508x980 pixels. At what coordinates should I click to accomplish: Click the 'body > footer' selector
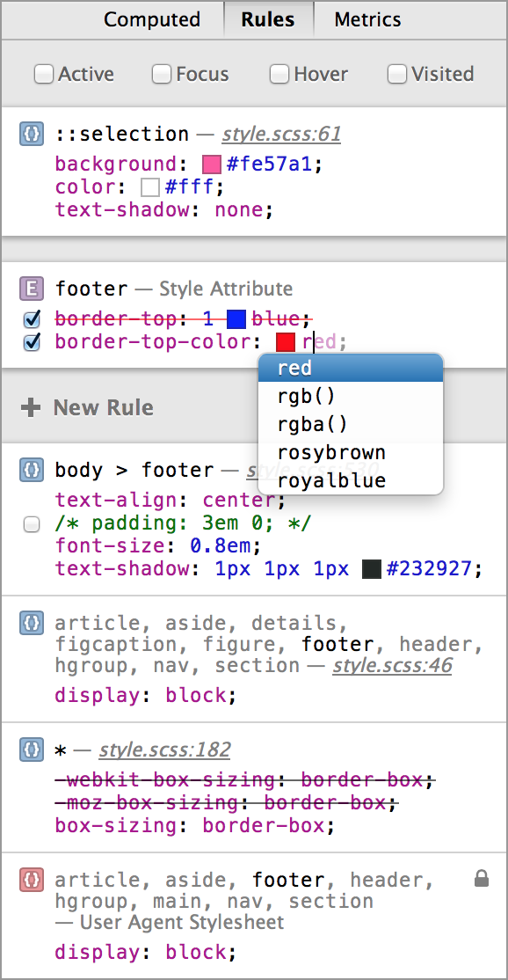pos(134,470)
